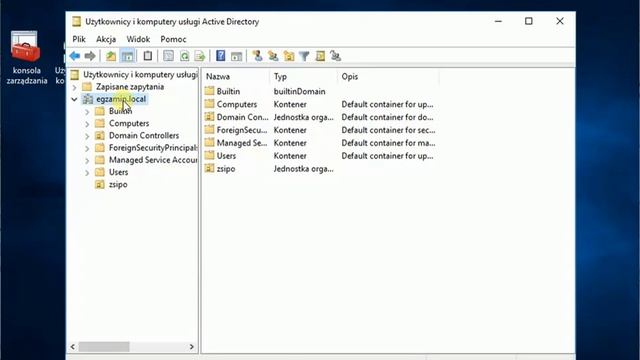
Task: Open the Plik menu
Action: click(79, 39)
